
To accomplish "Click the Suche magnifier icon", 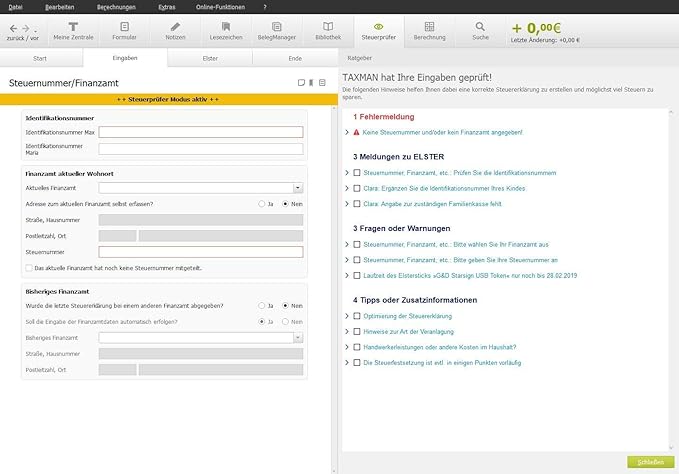I will click(x=481, y=29).
